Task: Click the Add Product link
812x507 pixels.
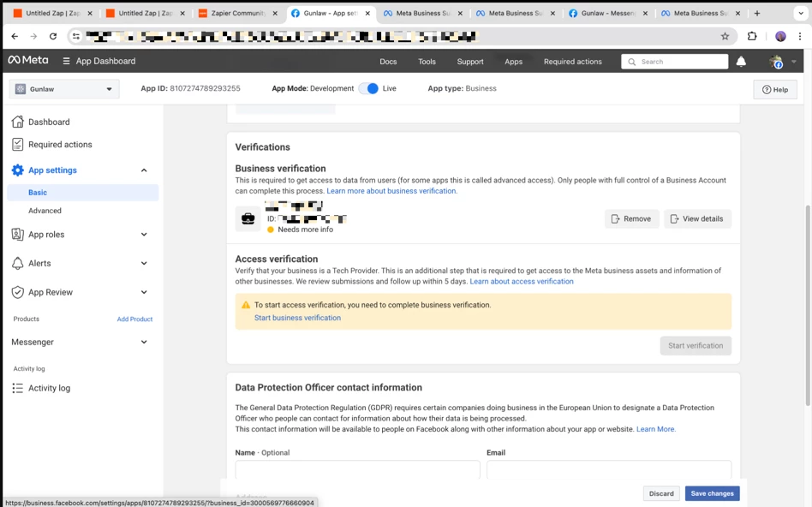Action: pos(134,319)
